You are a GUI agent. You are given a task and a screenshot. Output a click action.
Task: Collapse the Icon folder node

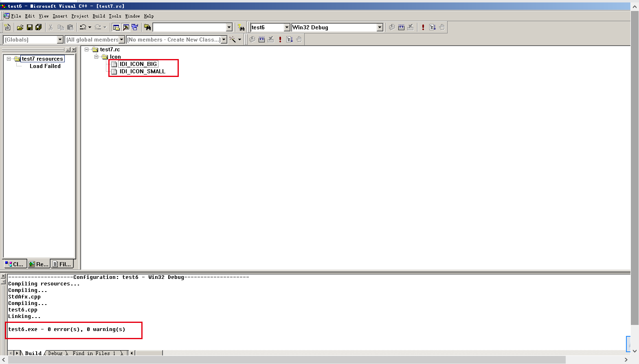click(x=97, y=57)
